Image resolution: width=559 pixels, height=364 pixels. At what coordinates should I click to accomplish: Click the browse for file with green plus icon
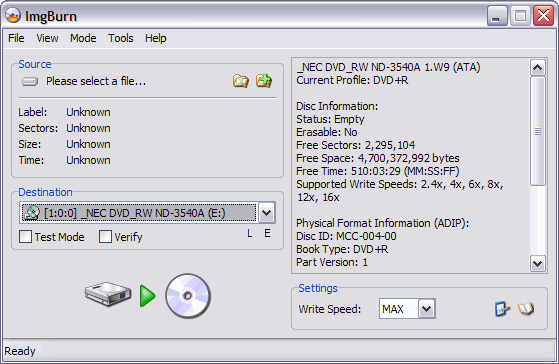click(x=264, y=81)
